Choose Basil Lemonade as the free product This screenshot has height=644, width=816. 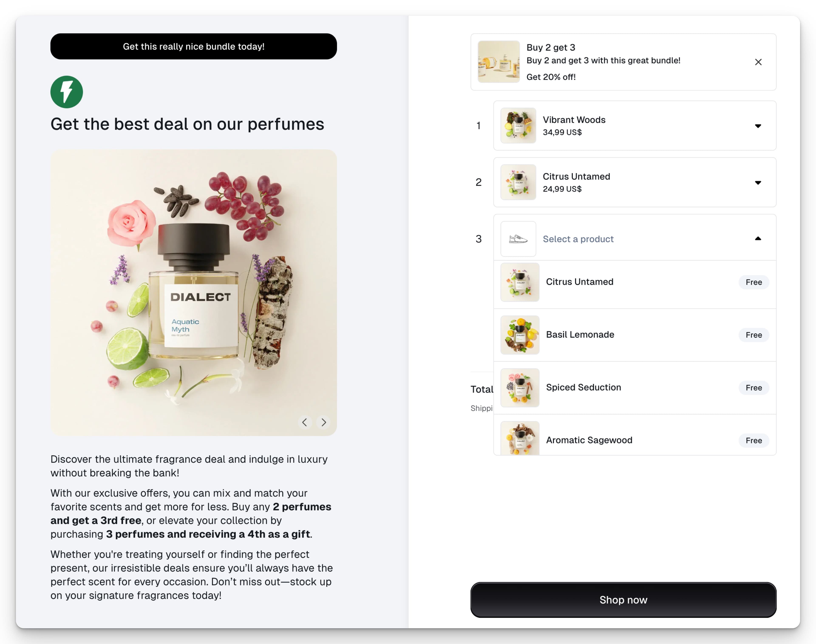(635, 335)
